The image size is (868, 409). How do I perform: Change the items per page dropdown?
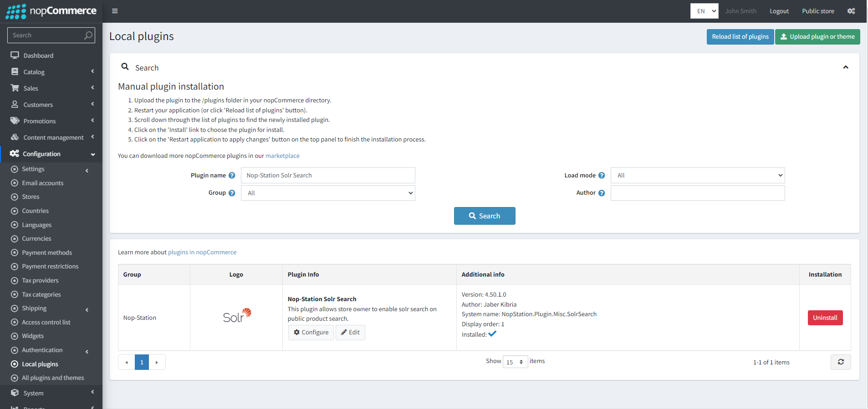tap(515, 362)
